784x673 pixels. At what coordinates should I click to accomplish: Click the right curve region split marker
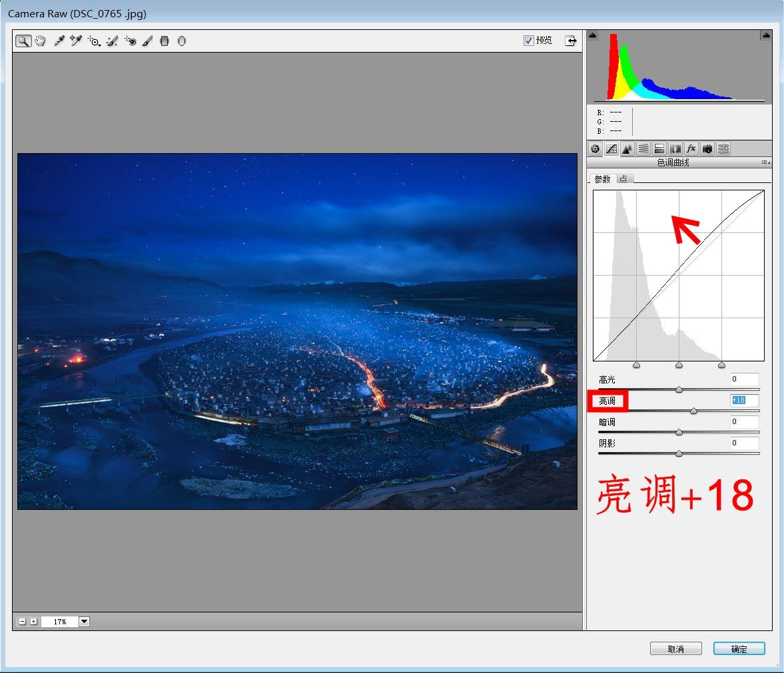[721, 365]
